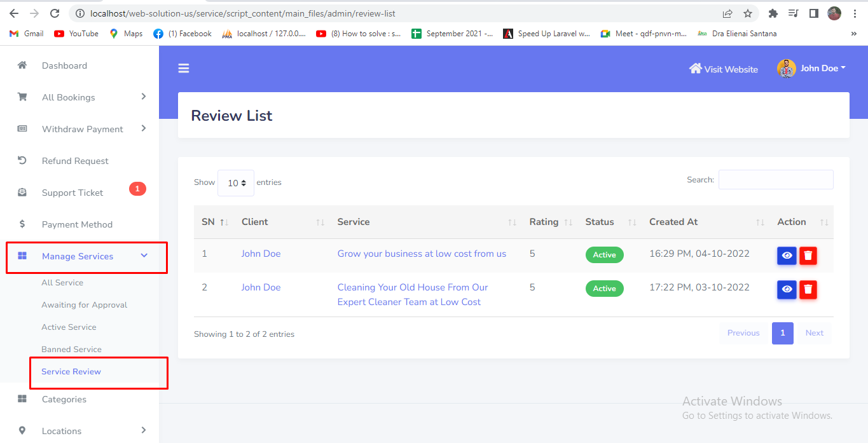Image resolution: width=868 pixels, height=443 pixels.
Task: Go to Banned Service in sidebar
Action: click(71, 350)
